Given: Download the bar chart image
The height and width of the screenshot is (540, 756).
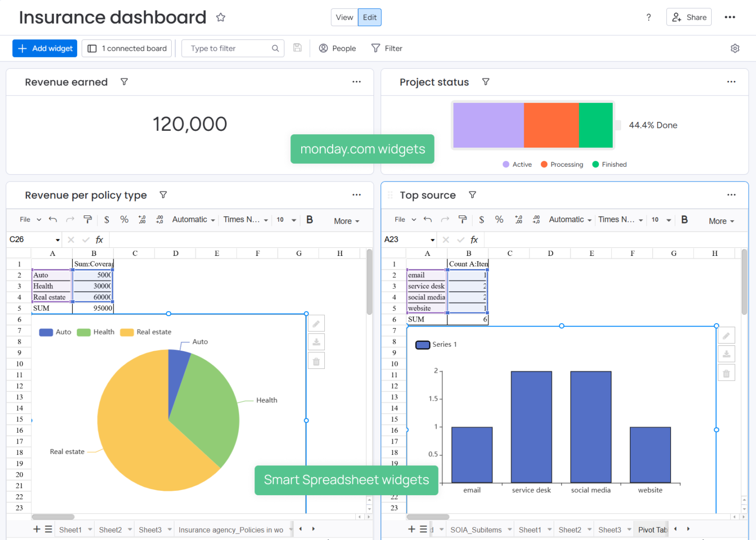Looking at the screenshot, I should (x=726, y=354).
